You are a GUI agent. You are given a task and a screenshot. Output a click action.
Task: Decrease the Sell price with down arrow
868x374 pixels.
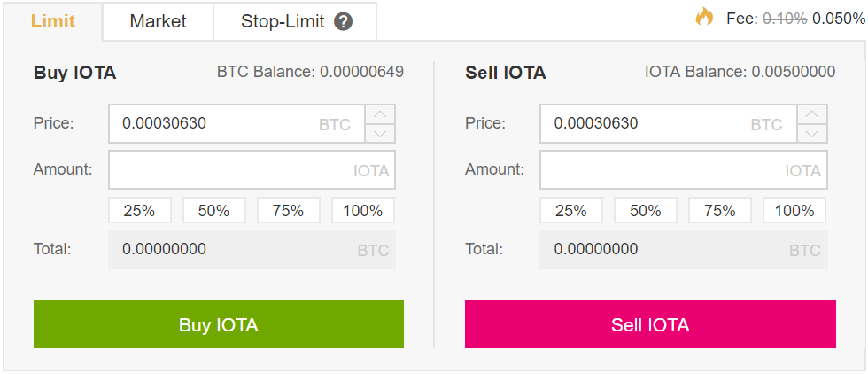[x=812, y=134]
